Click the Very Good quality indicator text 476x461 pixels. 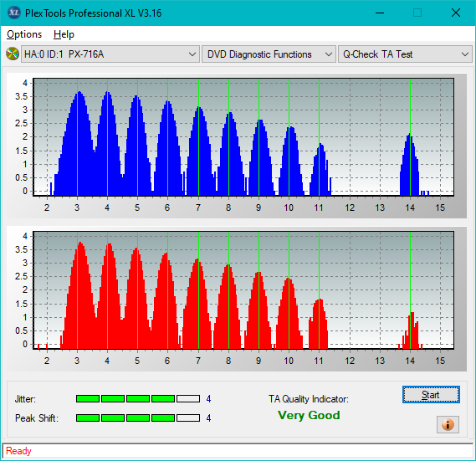(x=309, y=415)
